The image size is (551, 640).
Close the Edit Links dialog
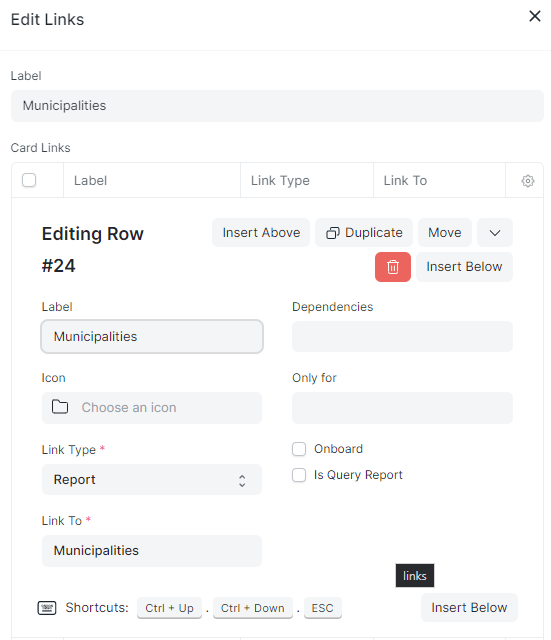point(535,16)
